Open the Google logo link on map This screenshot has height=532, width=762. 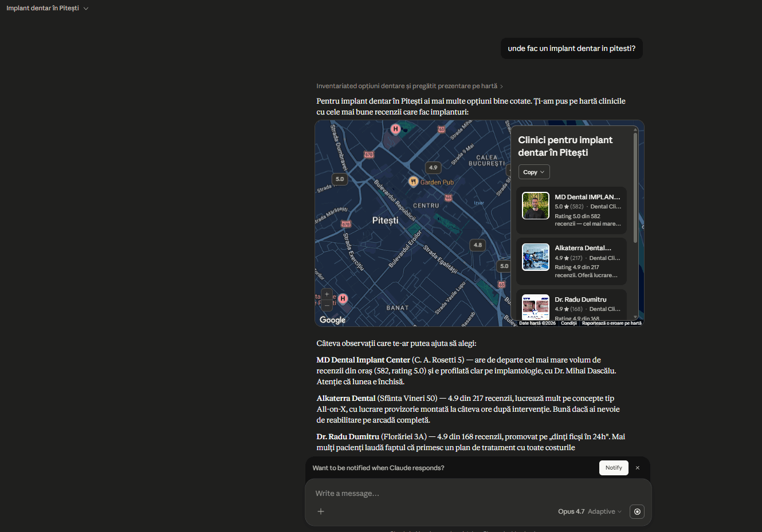(x=333, y=320)
